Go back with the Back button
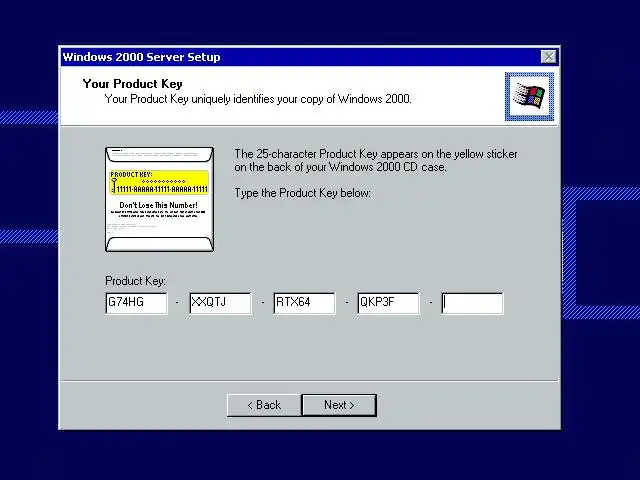Screen dimensions: 640x480 coord(264,405)
